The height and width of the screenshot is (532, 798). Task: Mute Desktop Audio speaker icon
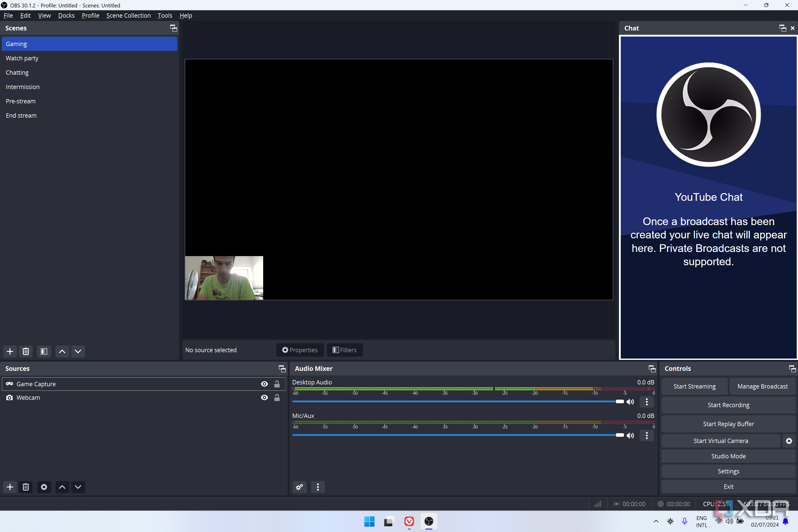(x=630, y=402)
